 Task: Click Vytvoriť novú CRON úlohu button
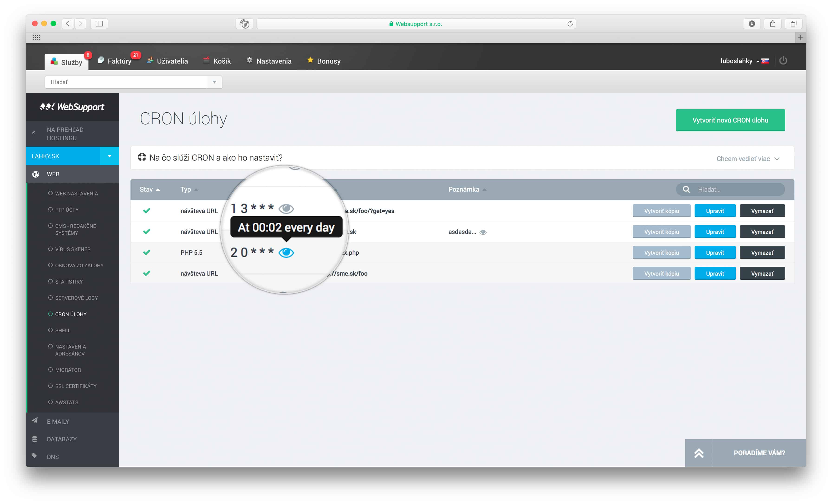point(730,120)
